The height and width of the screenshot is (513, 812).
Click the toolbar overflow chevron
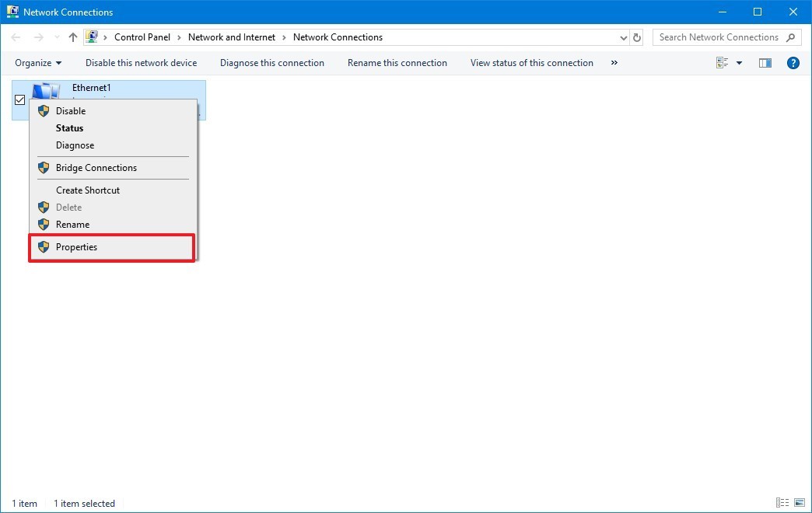click(614, 63)
